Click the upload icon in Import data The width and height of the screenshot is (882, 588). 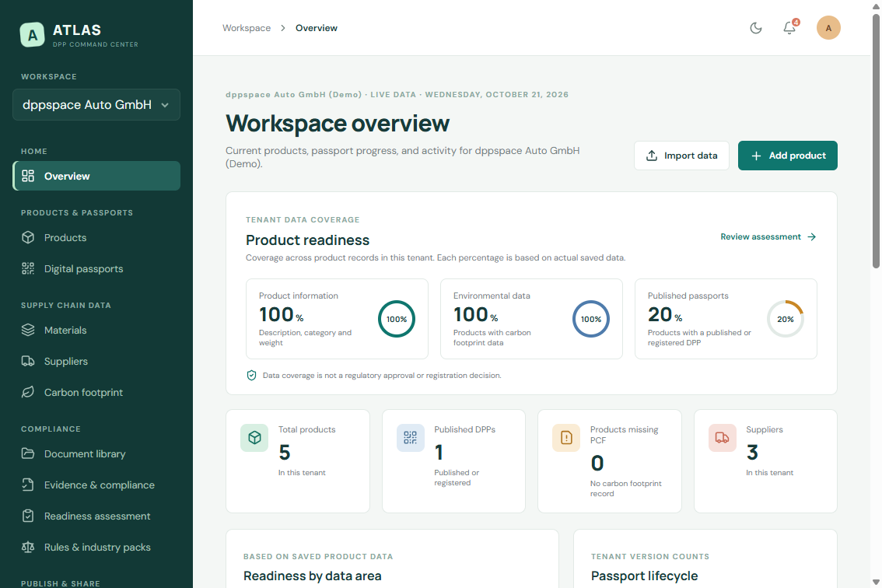tap(651, 156)
